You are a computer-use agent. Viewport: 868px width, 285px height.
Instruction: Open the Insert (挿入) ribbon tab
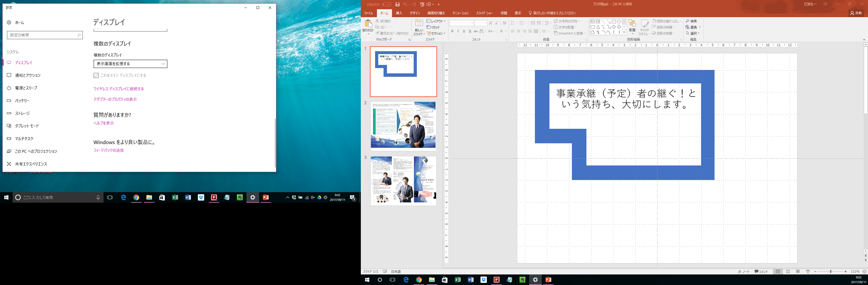point(399,13)
